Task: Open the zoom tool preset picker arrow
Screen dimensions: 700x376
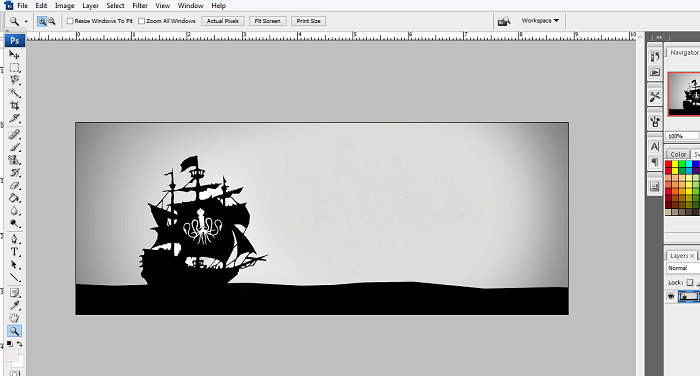Action: (26, 21)
